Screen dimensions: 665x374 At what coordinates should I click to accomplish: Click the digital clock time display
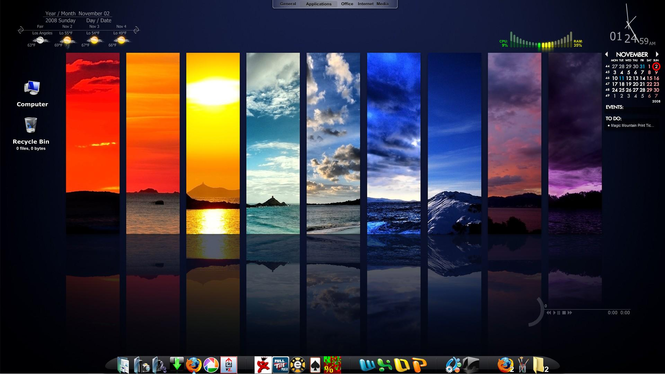click(632, 38)
